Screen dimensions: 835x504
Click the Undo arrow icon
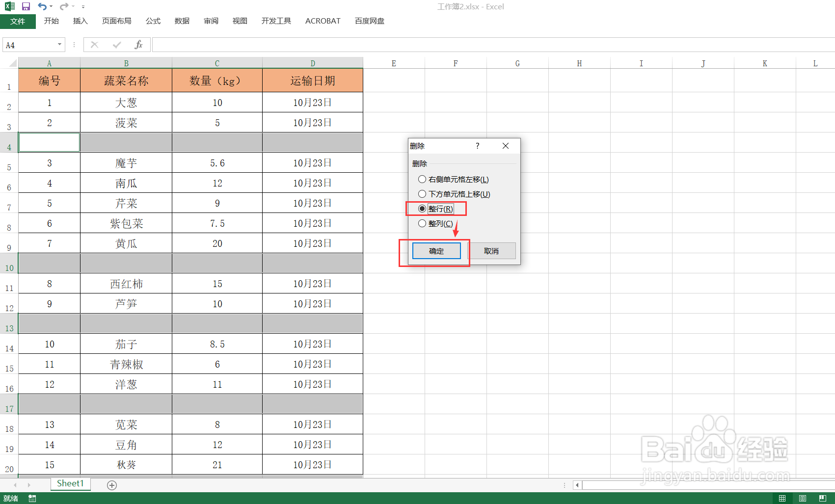pos(42,6)
